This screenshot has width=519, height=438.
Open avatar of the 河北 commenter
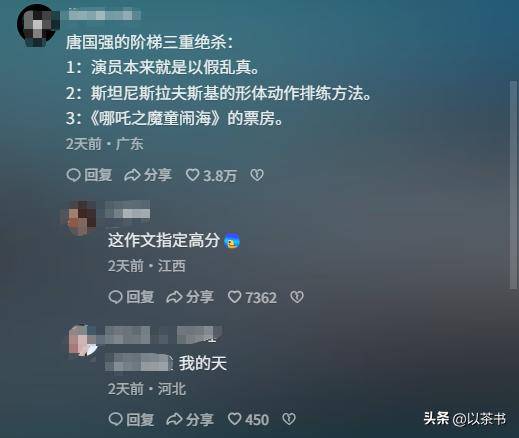coord(83,341)
